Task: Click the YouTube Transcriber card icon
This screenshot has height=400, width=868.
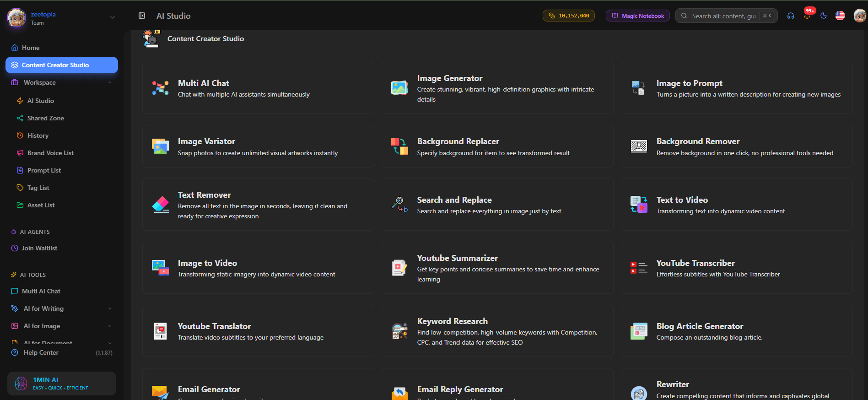Action: 639,268
